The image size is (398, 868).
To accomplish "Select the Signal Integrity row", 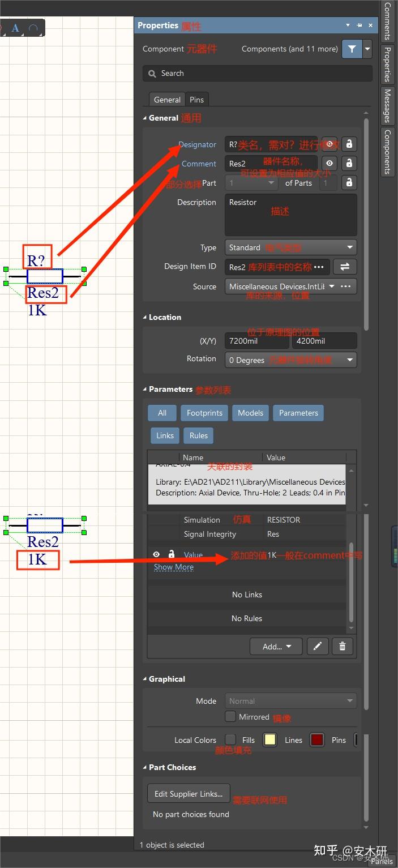I will point(247,534).
